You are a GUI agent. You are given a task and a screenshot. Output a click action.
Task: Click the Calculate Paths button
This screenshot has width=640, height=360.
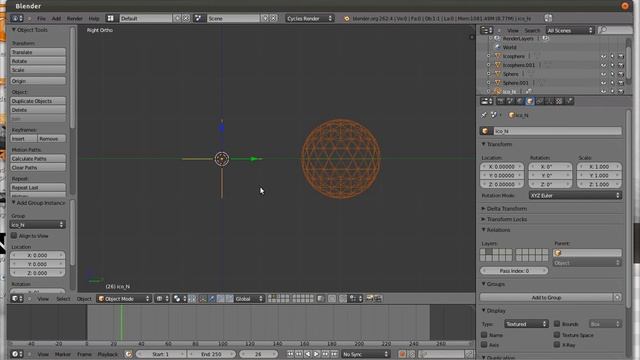coord(38,158)
